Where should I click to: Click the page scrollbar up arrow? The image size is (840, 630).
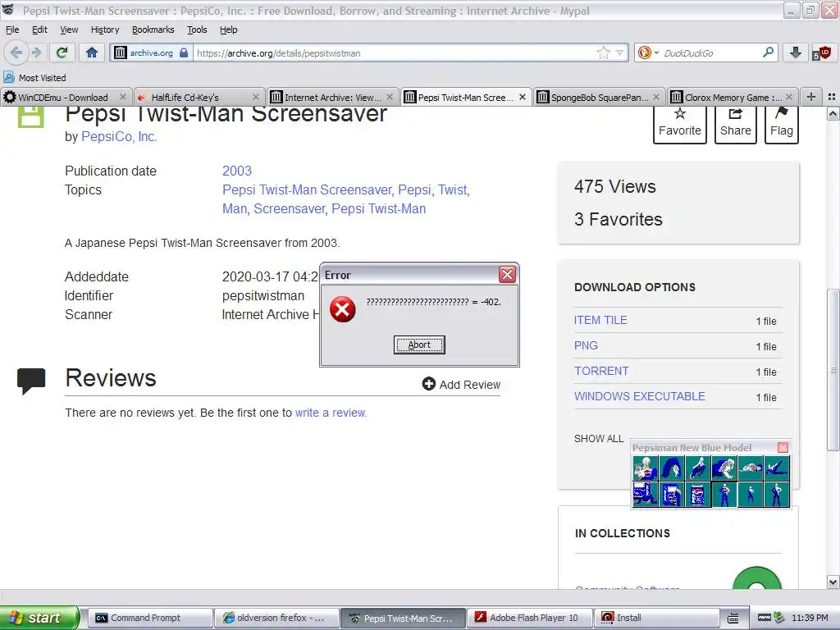pyautogui.click(x=833, y=113)
